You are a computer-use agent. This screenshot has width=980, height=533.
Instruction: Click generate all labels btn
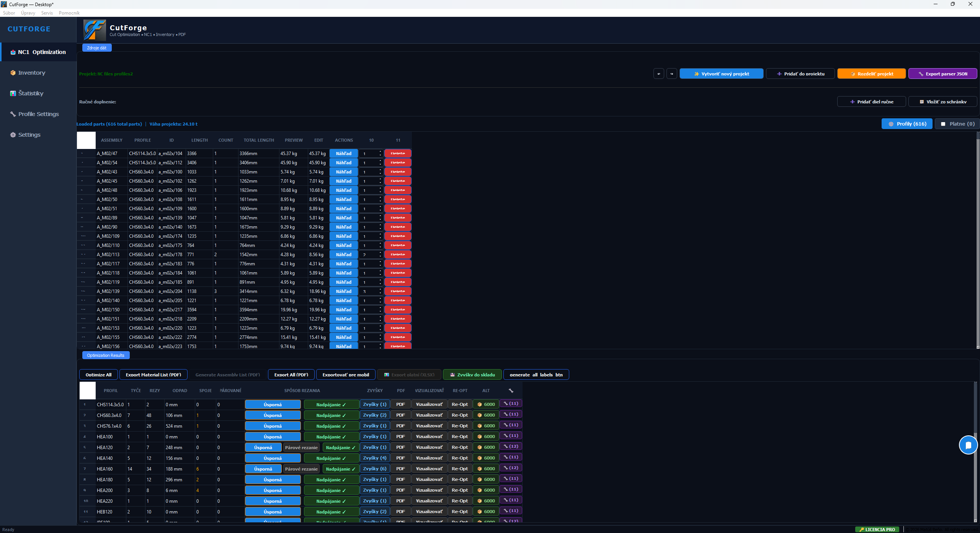point(536,375)
